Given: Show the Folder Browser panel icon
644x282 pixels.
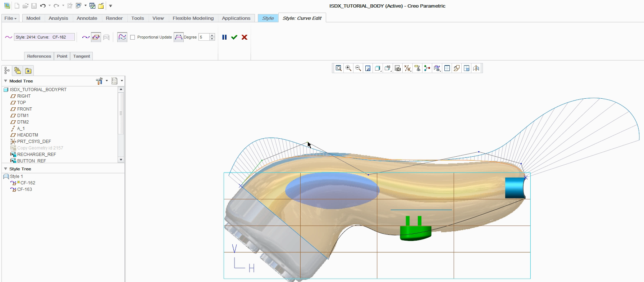Looking at the screenshot, I should (x=18, y=71).
